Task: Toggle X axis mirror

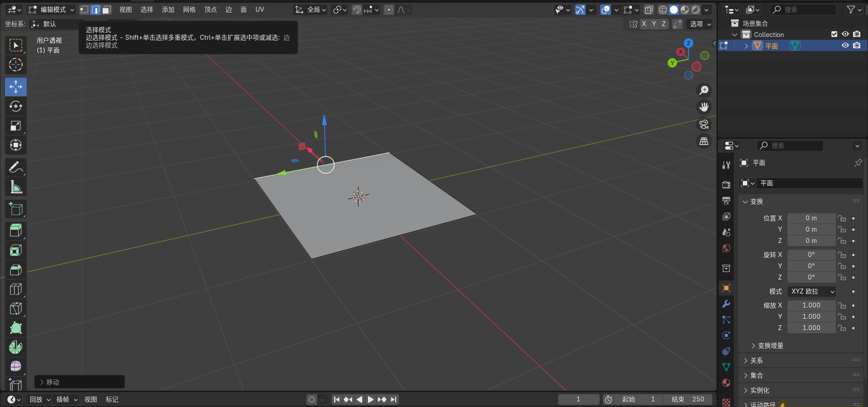Action: 644,24
